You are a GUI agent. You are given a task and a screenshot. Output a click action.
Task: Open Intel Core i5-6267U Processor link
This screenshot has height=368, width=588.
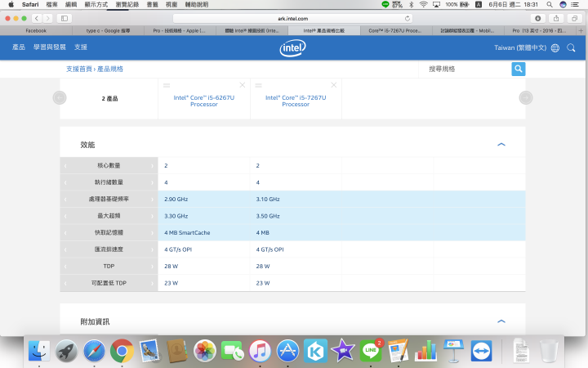coord(204,101)
